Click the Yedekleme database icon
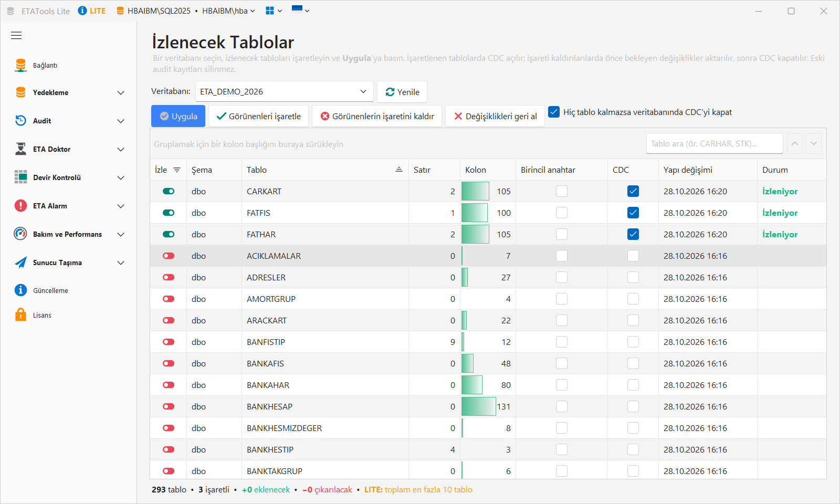Viewport: 840px width, 504px height. (20, 92)
